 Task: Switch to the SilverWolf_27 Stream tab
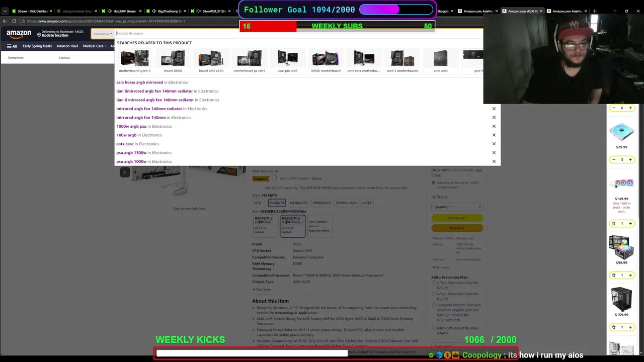pos(214,11)
